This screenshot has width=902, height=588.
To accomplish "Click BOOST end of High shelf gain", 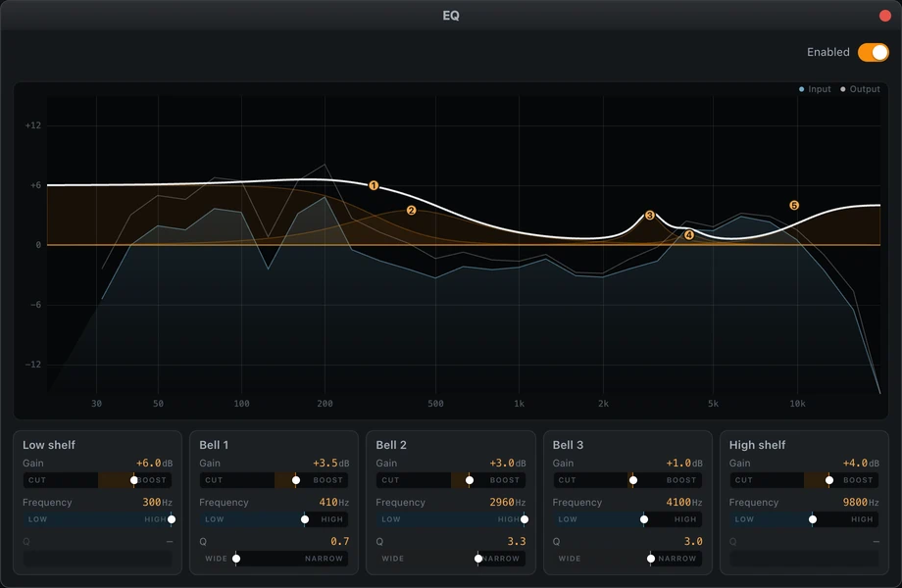I will tap(858, 480).
